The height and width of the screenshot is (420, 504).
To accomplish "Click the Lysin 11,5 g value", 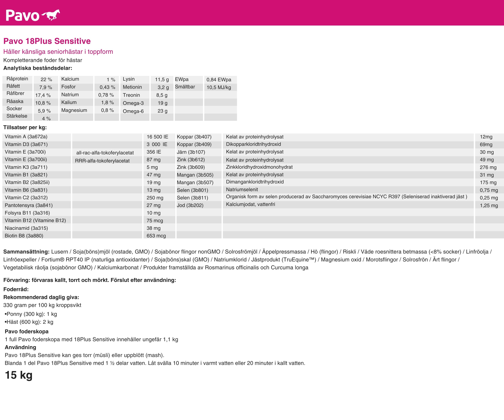I will 162,79.
